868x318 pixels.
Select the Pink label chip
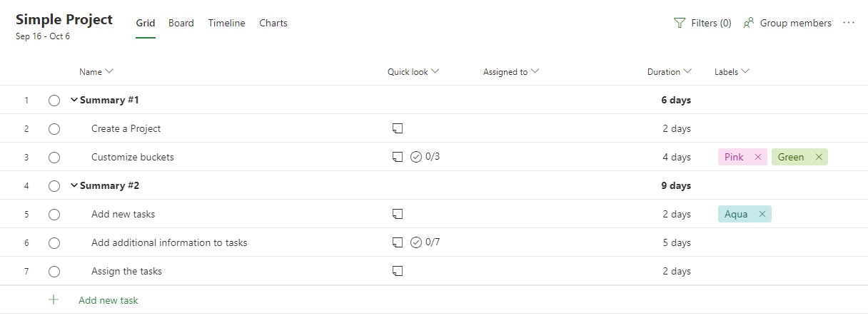tap(734, 157)
